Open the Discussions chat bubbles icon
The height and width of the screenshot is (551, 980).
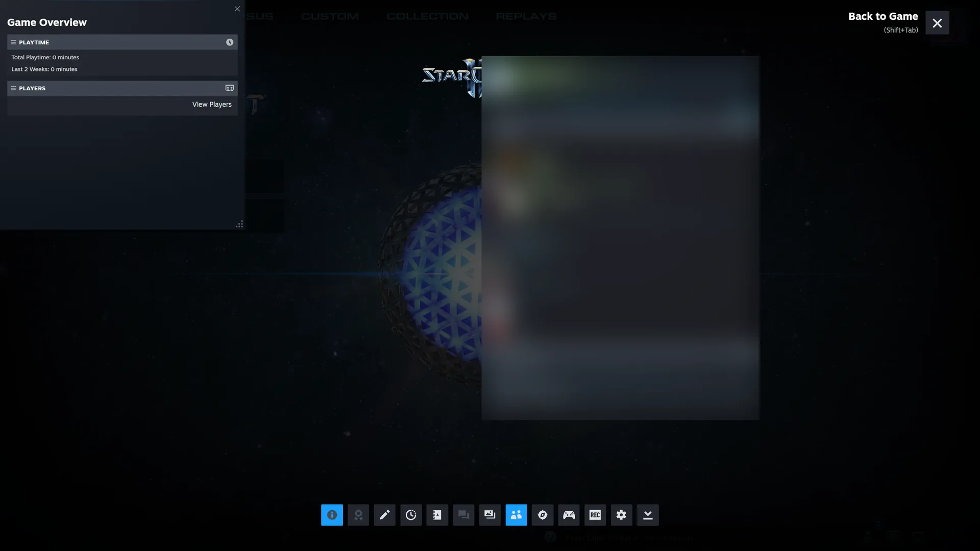463,515
